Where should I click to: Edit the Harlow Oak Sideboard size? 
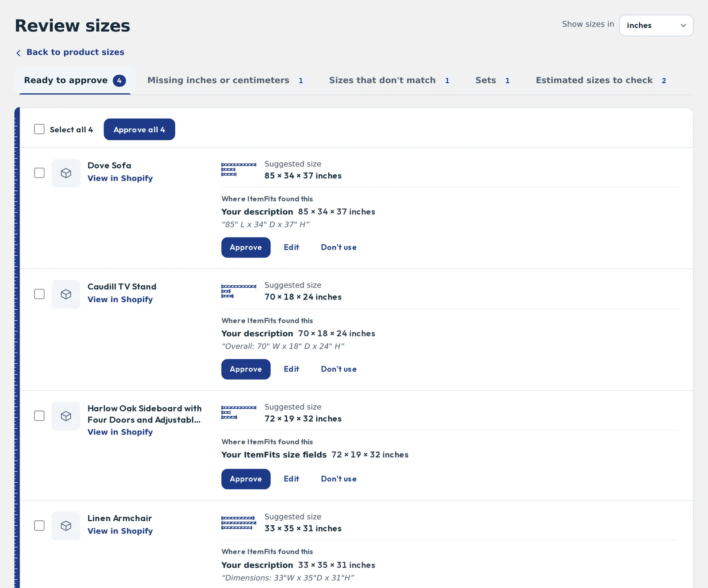pos(291,479)
